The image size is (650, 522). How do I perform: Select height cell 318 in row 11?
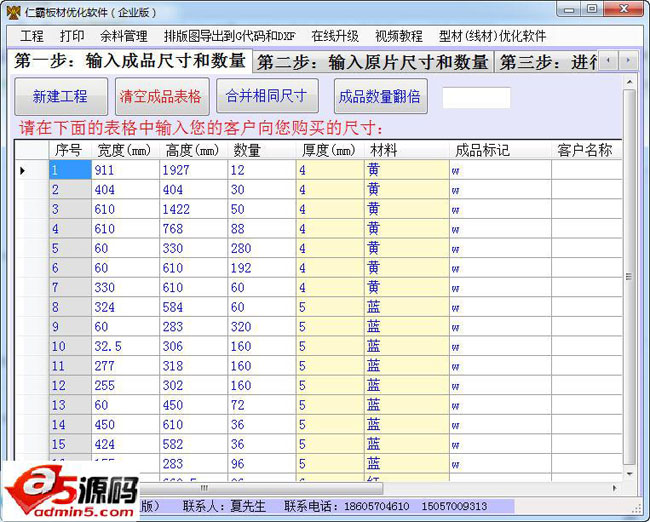pos(193,366)
